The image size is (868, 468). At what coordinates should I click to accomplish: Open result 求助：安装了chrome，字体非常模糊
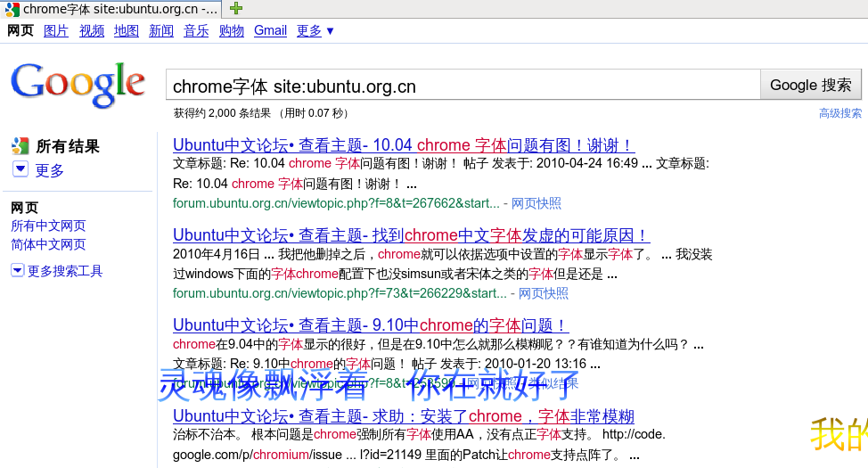click(404, 416)
